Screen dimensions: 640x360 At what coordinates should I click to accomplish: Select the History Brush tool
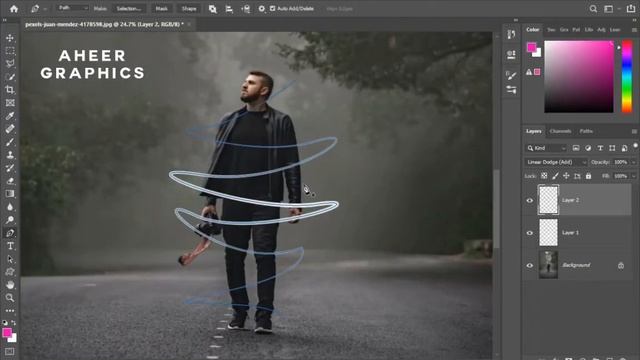click(x=10, y=168)
